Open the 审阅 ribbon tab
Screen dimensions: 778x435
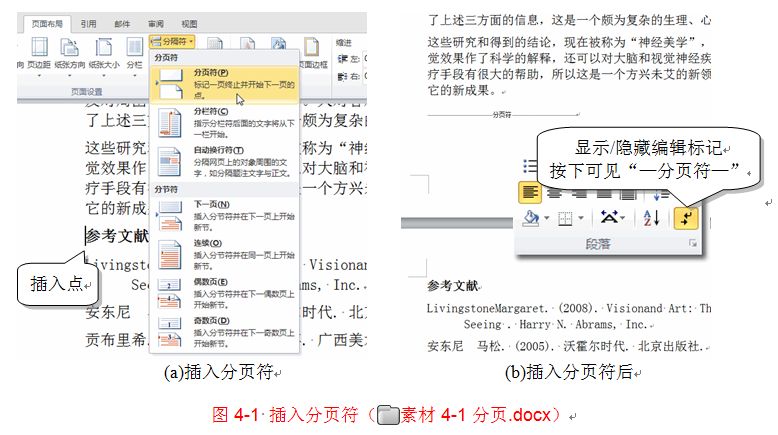click(x=156, y=23)
